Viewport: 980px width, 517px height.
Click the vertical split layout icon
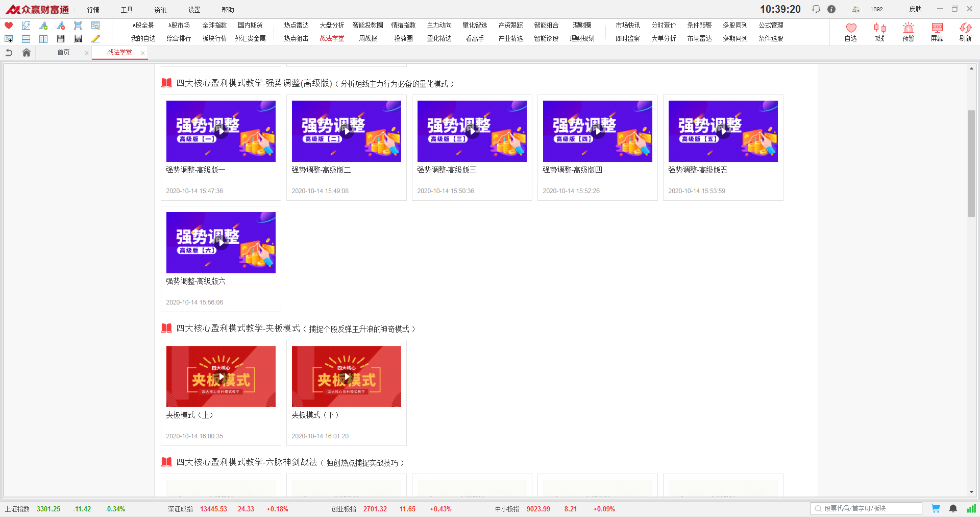coord(43,39)
